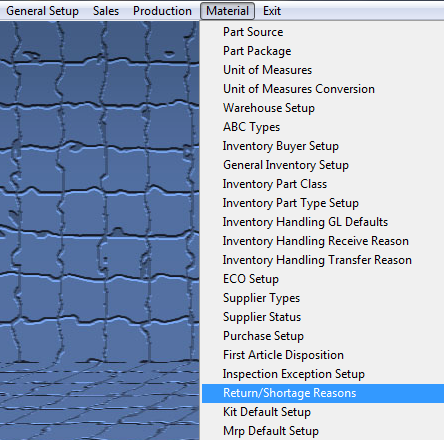
Task: Select Part Source from Material menu
Action: [x=323, y=32]
